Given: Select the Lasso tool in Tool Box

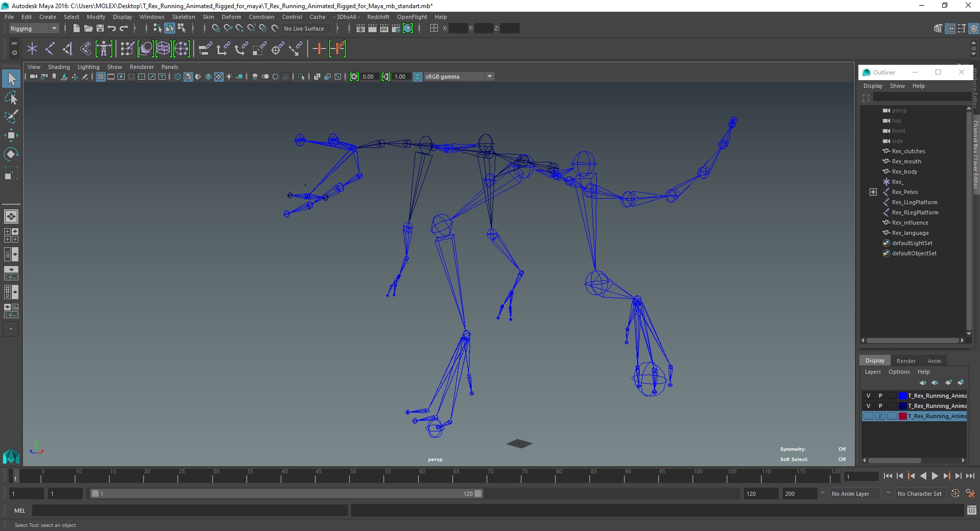Looking at the screenshot, I should [x=11, y=98].
